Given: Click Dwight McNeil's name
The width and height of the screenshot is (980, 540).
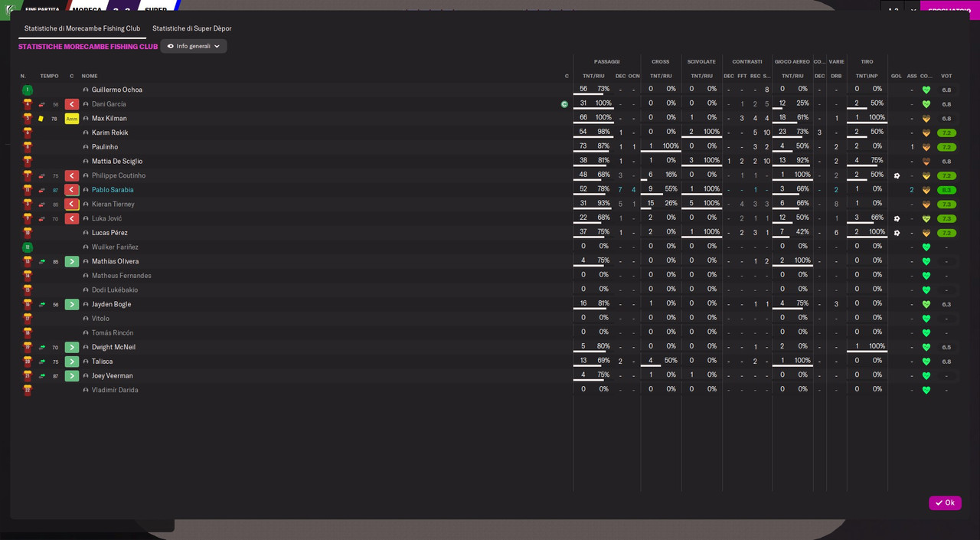Looking at the screenshot, I should pos(113,347).
